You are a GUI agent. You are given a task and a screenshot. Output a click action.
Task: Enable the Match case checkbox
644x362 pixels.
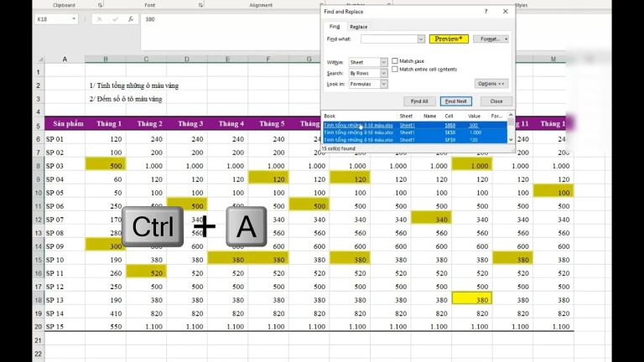pyautogui.click(x=395, y=60)
